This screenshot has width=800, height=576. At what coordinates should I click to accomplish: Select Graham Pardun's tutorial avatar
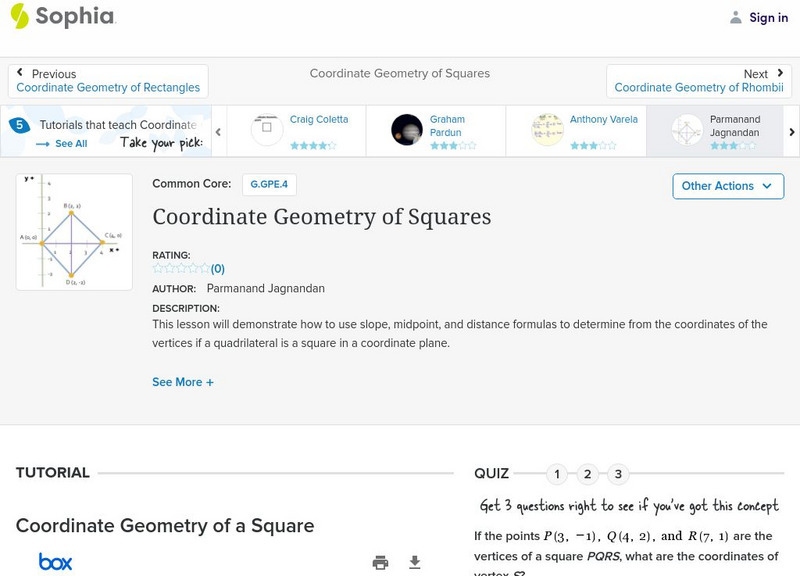pos(407,129)
